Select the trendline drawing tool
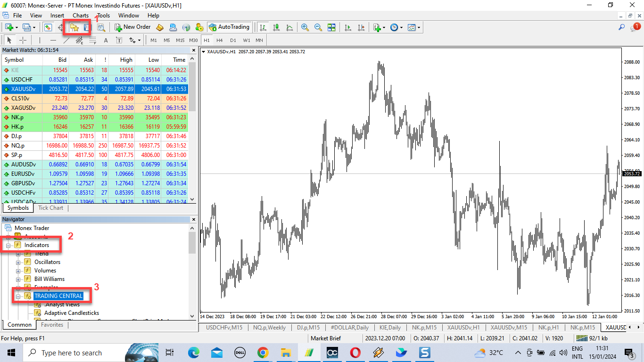The image size is (644, 362). (x=66, y=41)
